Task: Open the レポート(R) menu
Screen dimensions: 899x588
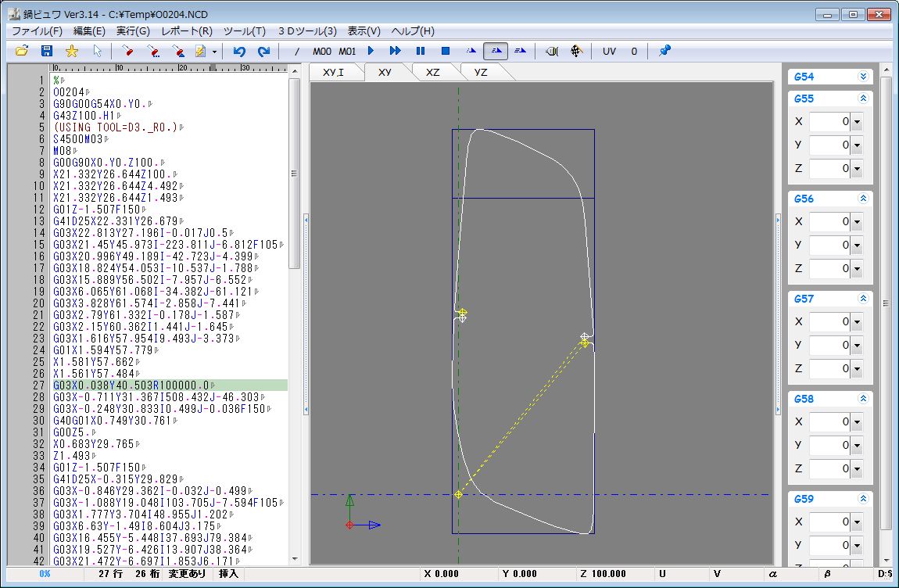Action: (x=187, y=31)
